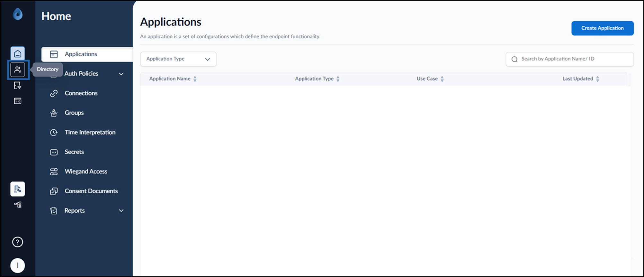Expand the Auth Policies submenu chevron
Viewport: 644px width, 277px height.
[121, 74]
